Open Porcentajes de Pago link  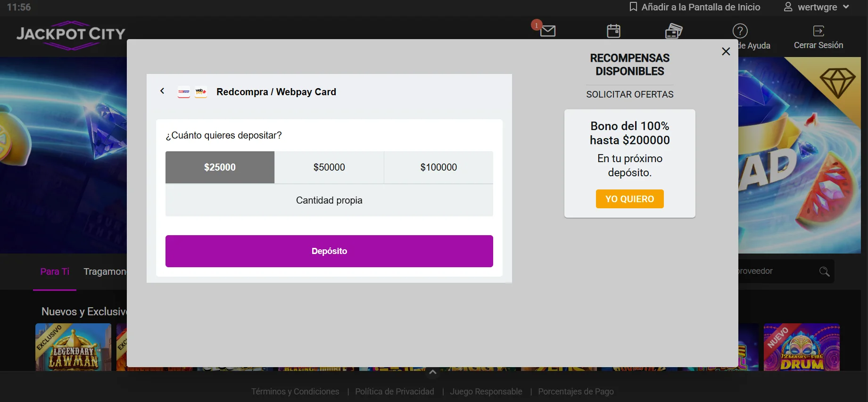coord(576,392)
